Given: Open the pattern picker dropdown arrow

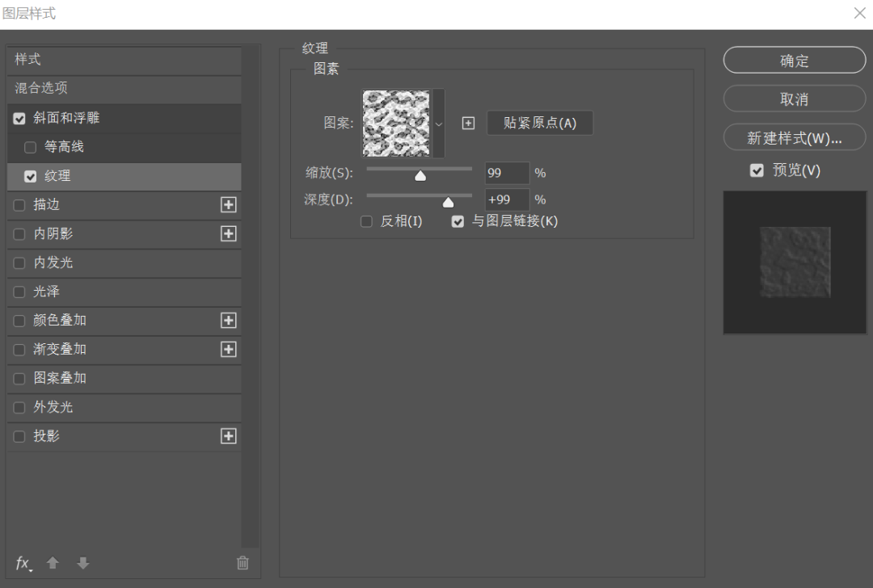Looking at the screenshot, I should [439, 124].
